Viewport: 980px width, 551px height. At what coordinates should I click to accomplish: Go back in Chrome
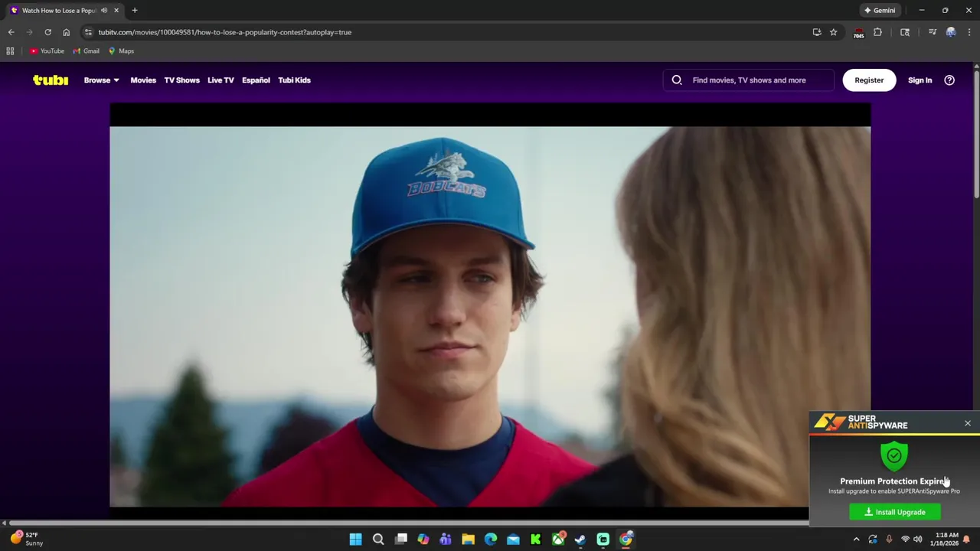[x=11, y=32]
